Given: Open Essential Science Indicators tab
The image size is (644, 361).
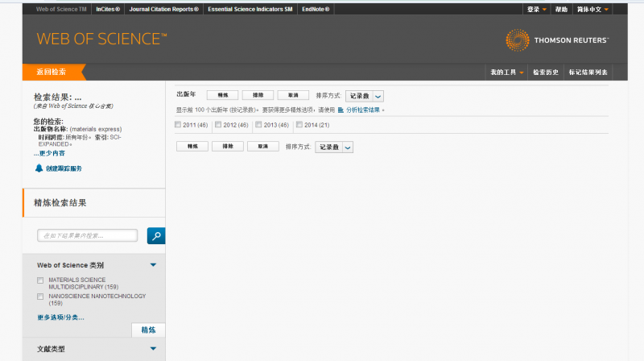Looking at the screenshot, I should pos(250,9).
